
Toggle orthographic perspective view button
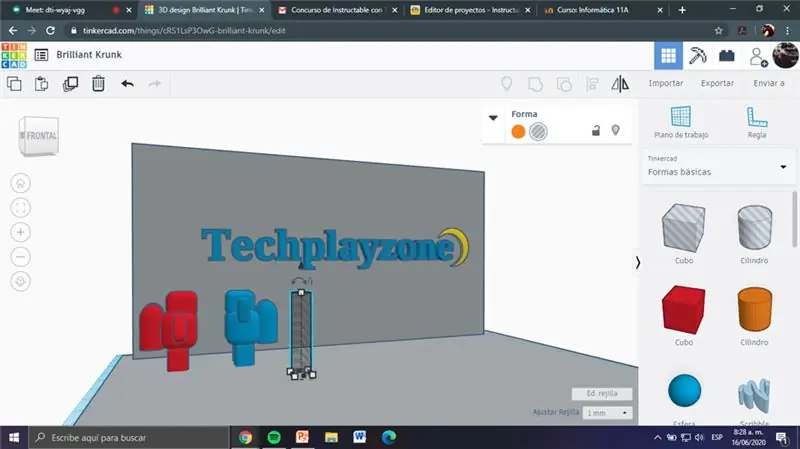20,281
